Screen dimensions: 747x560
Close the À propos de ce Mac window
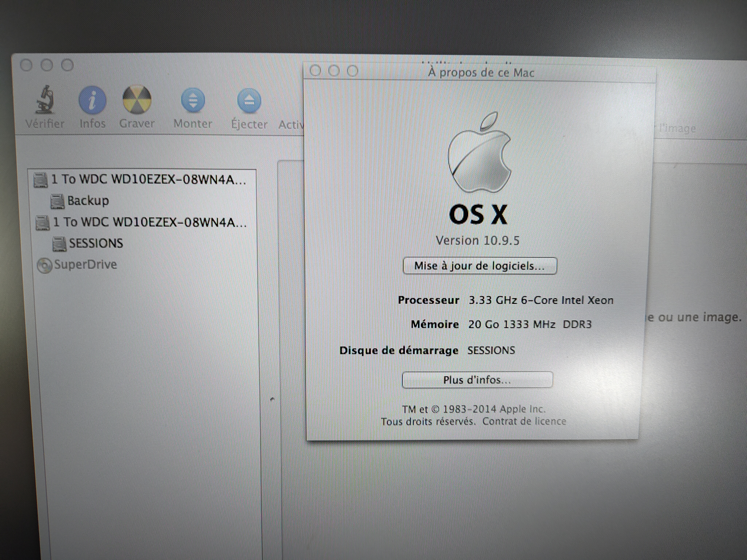point(316,71)
